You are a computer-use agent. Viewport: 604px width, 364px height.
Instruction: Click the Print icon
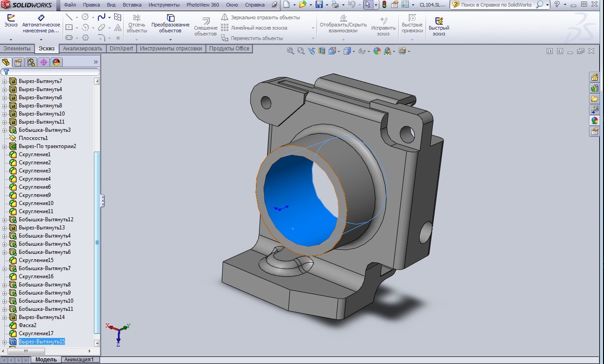click(335, 5)
